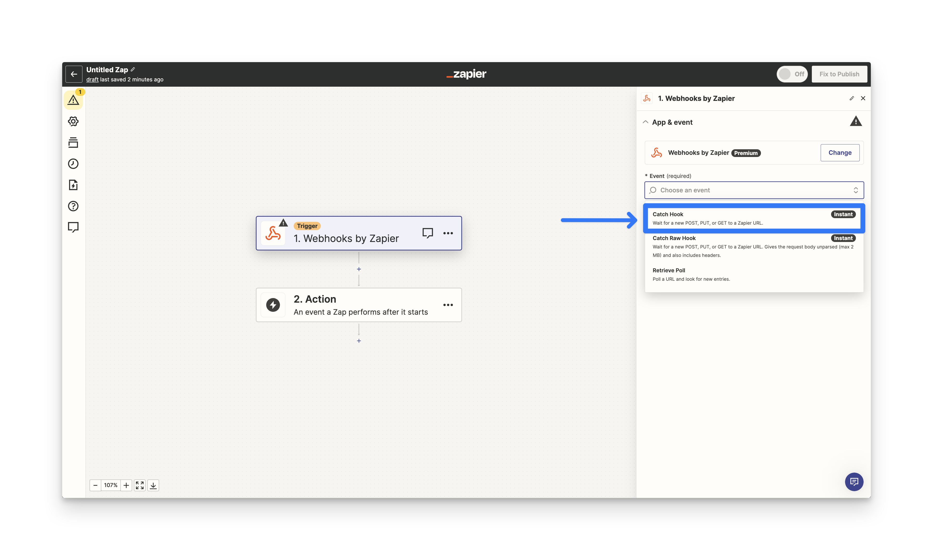933x560 pixels.
Task: Toggle the Zap Off switch
Action: [x=791, y=74]
